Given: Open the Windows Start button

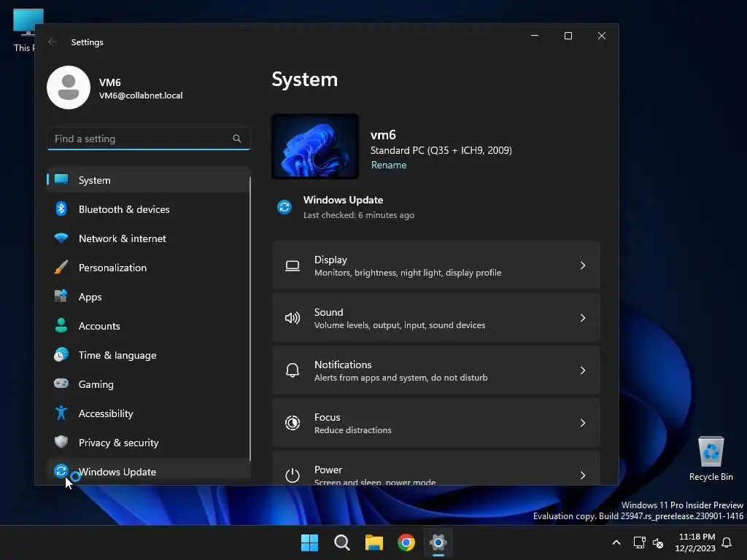Looking at the screenshot, I should (x=309, y=542).
